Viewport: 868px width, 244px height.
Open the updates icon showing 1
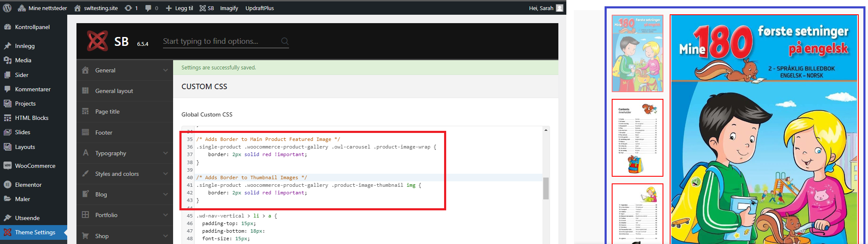click(128, 8)
